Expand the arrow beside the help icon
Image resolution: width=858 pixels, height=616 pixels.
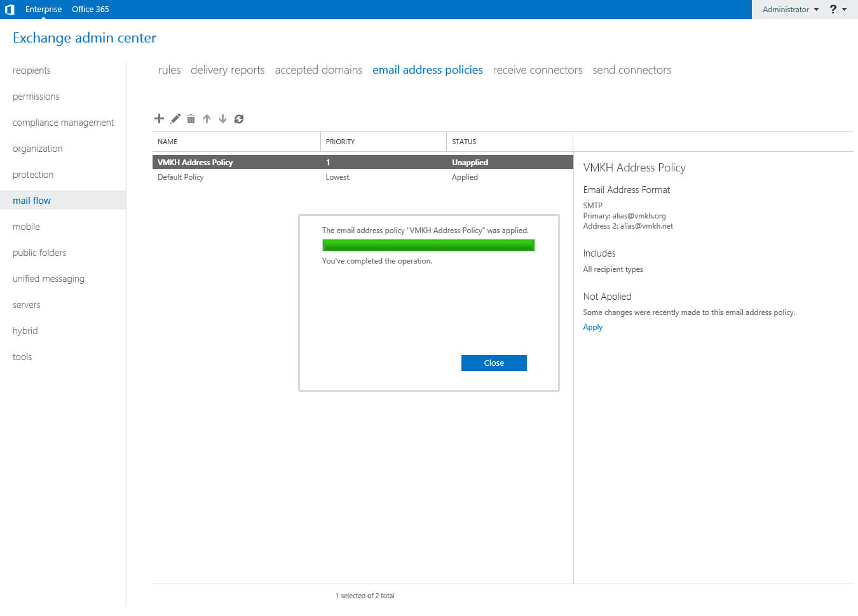pyautogui.click(x=844, y=10)
